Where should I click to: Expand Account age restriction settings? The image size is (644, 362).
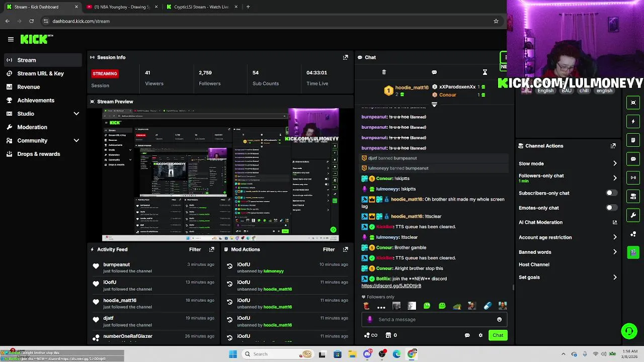pyautogui.click(x=615, y=237)
